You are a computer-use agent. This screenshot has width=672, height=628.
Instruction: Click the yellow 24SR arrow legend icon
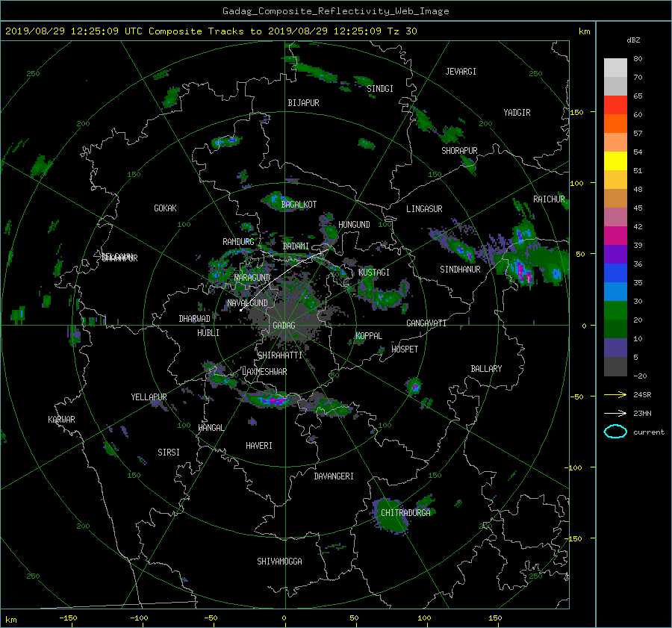615,394
